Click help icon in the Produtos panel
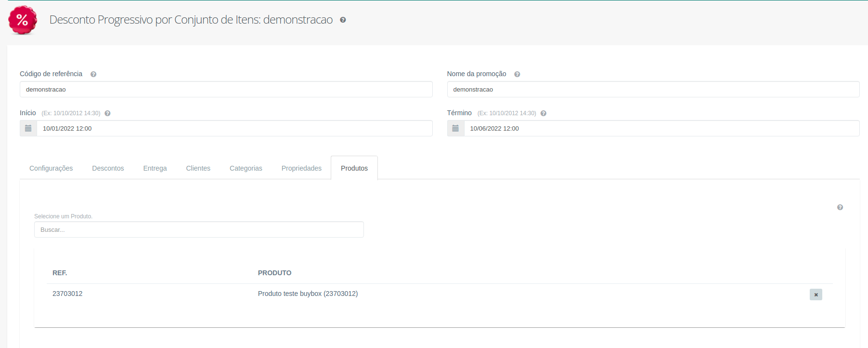This screenshot has height=348, width=868. pos(840,207)
